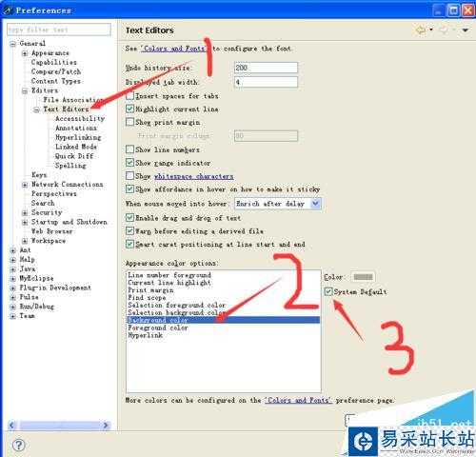Expand the Startup and Shutdown node

pos(25,222)
